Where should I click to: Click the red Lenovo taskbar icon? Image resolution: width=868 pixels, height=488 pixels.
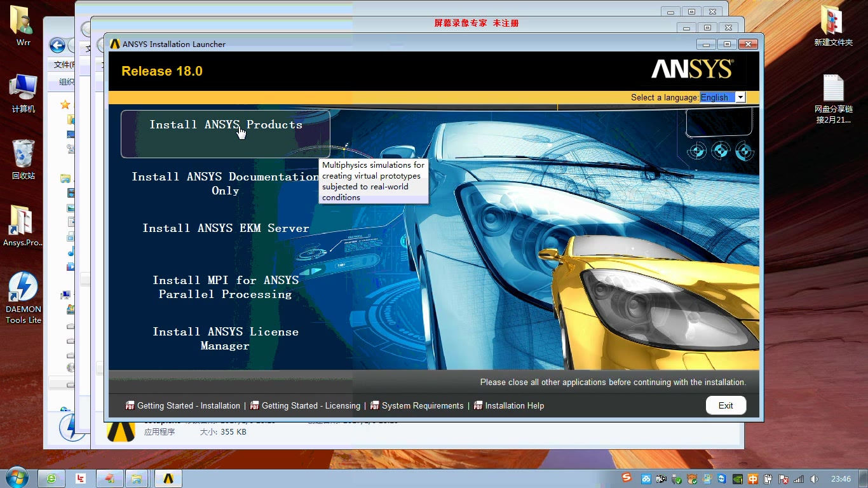click(x=81, y=478)
